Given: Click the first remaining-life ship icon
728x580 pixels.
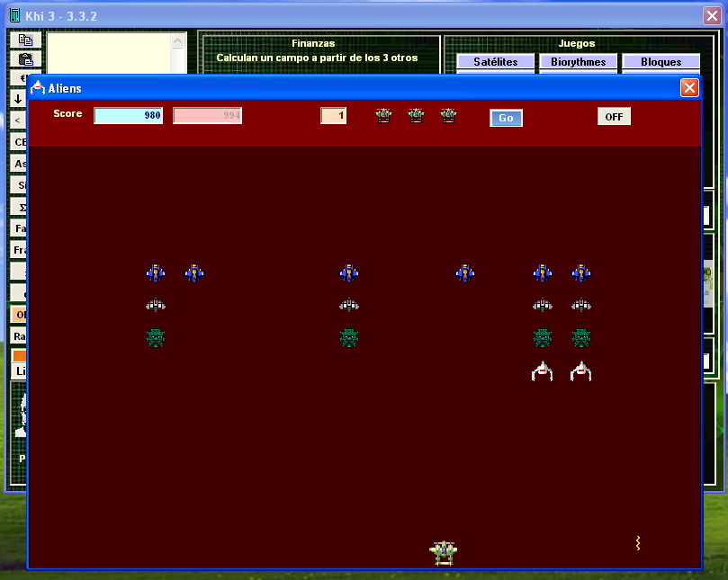Looking at the screenshot, I should (383, 115).
